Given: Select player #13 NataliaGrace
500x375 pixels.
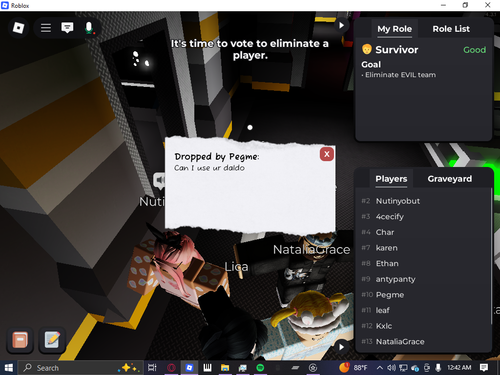Looking at the screenshot, I should click(423, 342).
